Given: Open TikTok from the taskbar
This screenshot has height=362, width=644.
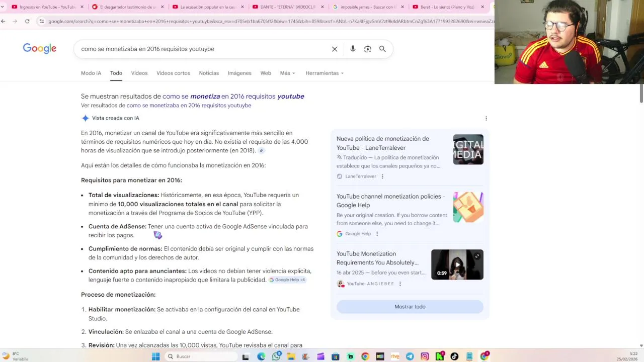Looking at the screenshot, I should pyautogui.click(x=454, y=356).
